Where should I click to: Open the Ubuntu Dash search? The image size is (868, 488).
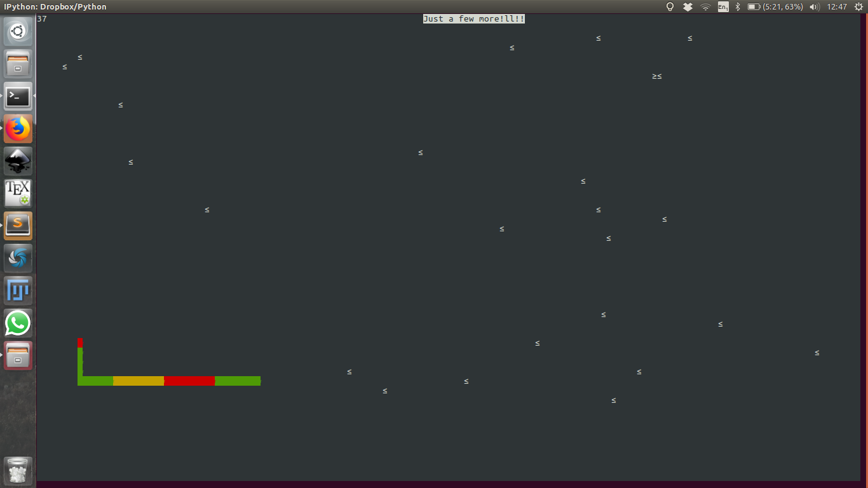click(x=18, y=30)
